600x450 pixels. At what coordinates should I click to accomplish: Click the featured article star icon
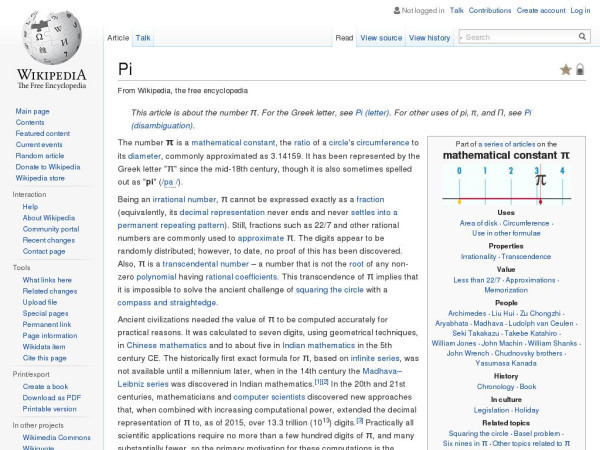(566, 70)
